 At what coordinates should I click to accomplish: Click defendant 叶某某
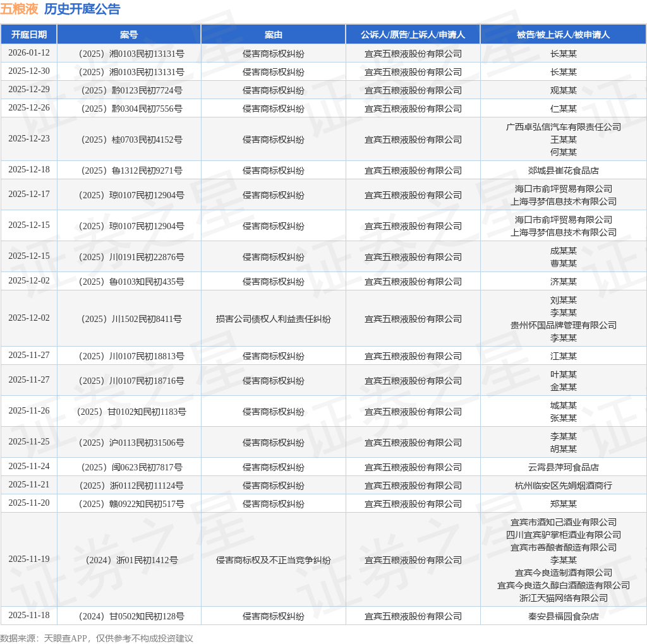point(563,374)
